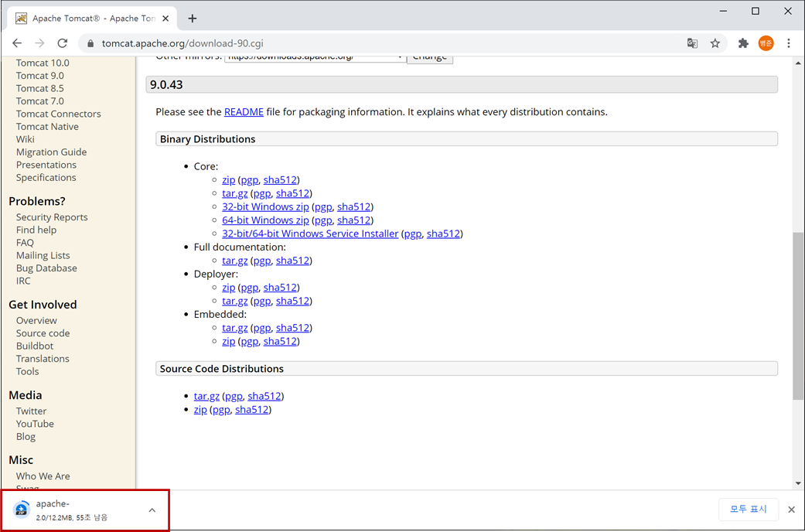This screenshot has width=805, height=532.
Task: Download the Deployer zip
Action: pos(228,288)
